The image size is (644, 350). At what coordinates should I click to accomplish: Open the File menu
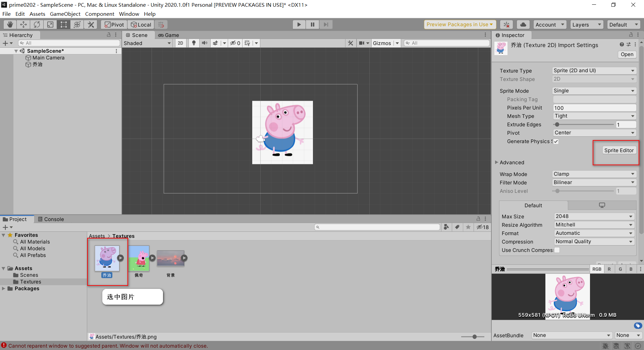tap(6, 14)
